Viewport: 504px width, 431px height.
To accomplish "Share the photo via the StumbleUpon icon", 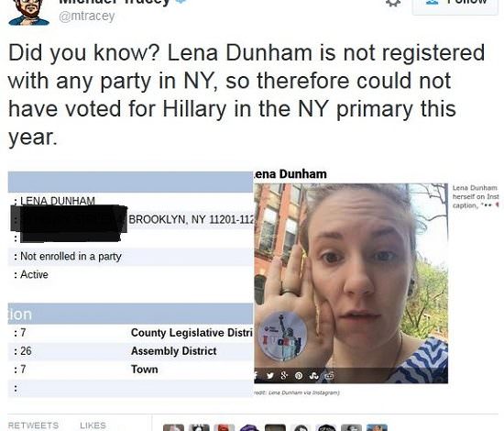I will [313, 375].
